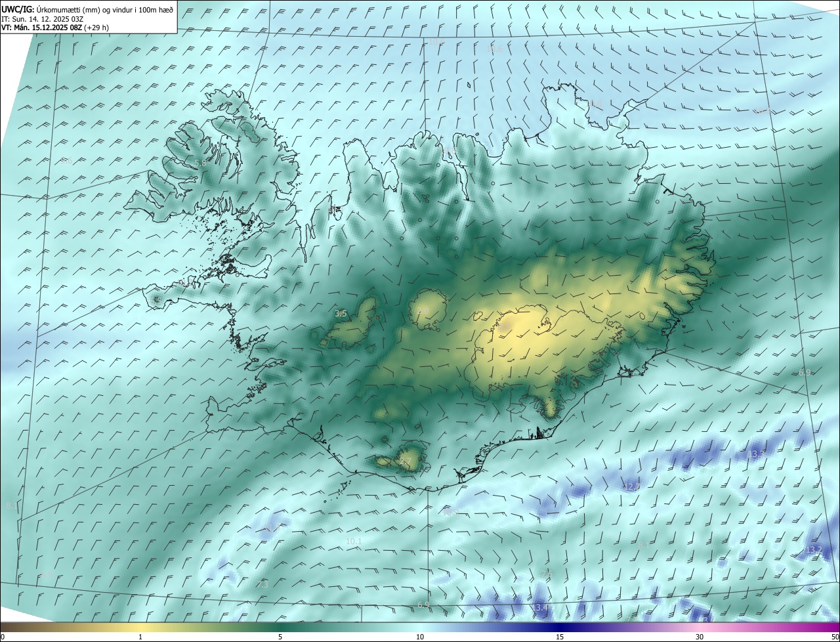
Task: Click the '5.8' value label on the Westfjords
Action: [x=200, y=163]
